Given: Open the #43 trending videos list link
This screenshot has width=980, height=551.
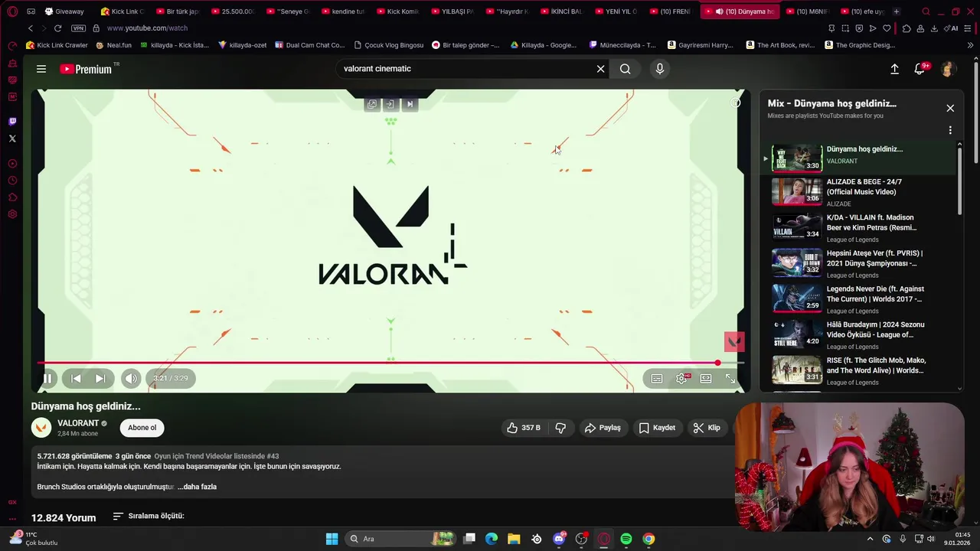Looking at the screenshot, I should click(x=217, y=456).
